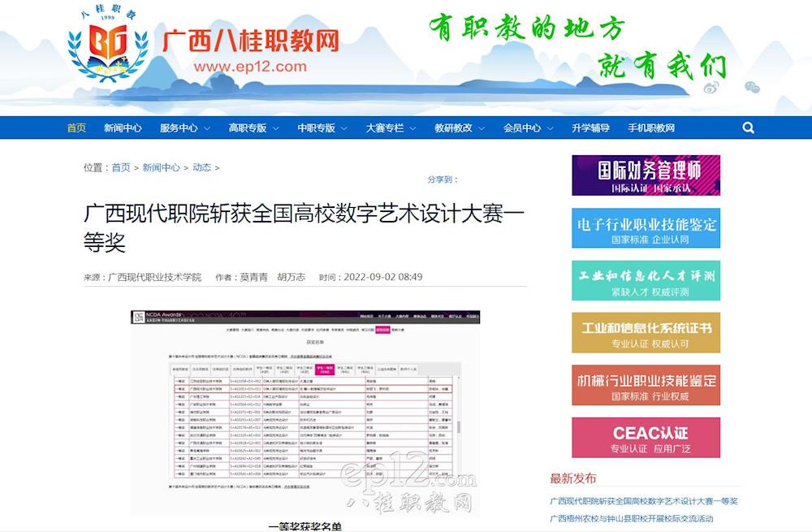The height and width of the screenshot is (532, 812).
Task: Click 新闻中心 in the breadcrumb path
Action: point(161,167)
